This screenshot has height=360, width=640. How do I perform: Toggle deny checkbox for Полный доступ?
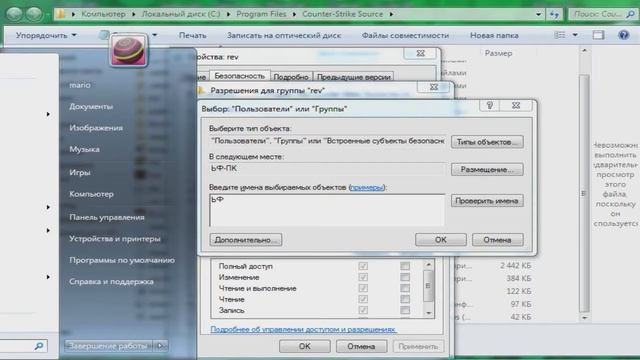[405, 266]
